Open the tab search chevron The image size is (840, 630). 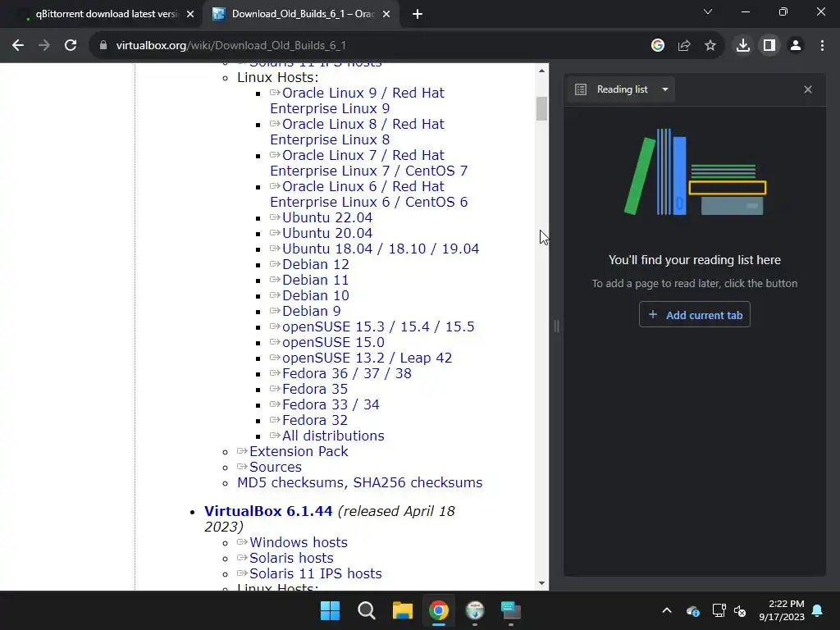(x=708, y=11)
